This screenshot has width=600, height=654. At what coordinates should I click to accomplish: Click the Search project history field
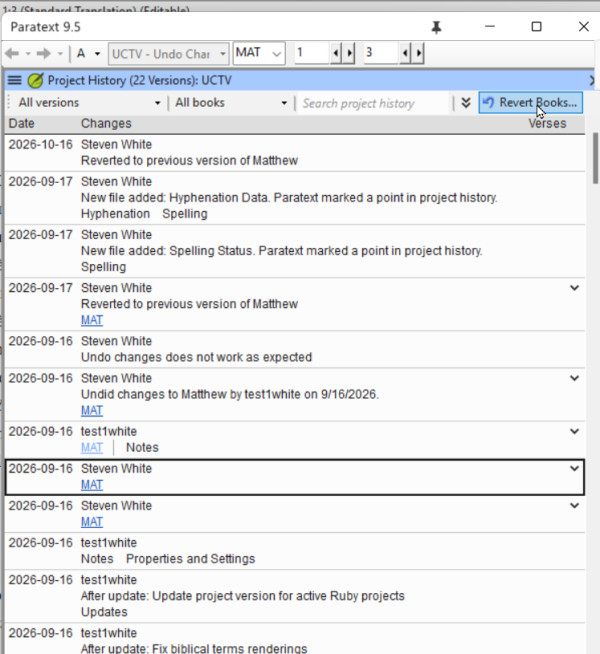[x=373, y=103]
